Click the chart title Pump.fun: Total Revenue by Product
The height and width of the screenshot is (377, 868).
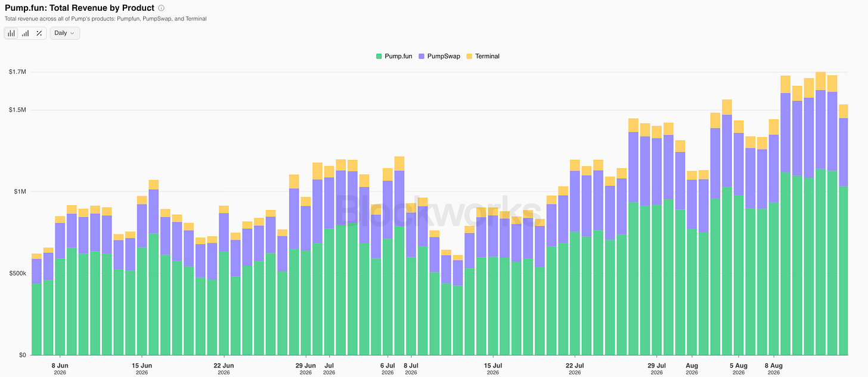79,8
